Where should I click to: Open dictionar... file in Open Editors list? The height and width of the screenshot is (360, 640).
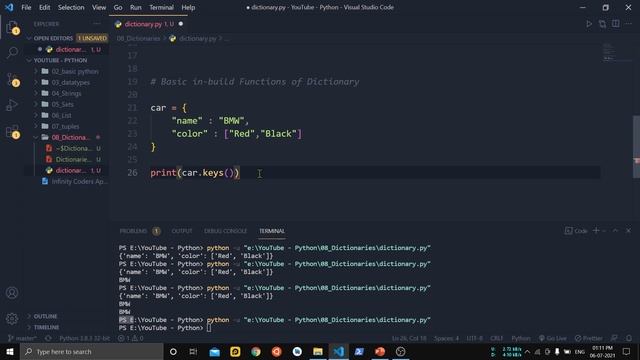click(x=70, y=49)
